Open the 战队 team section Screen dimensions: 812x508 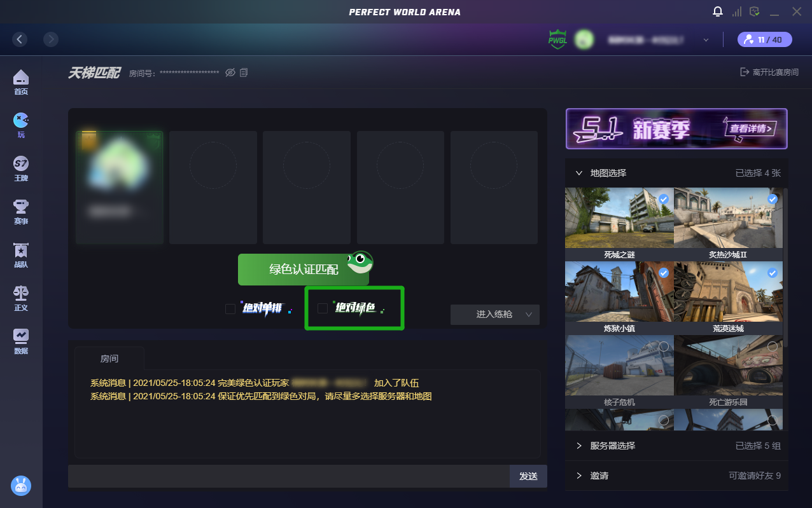point(21,254)
